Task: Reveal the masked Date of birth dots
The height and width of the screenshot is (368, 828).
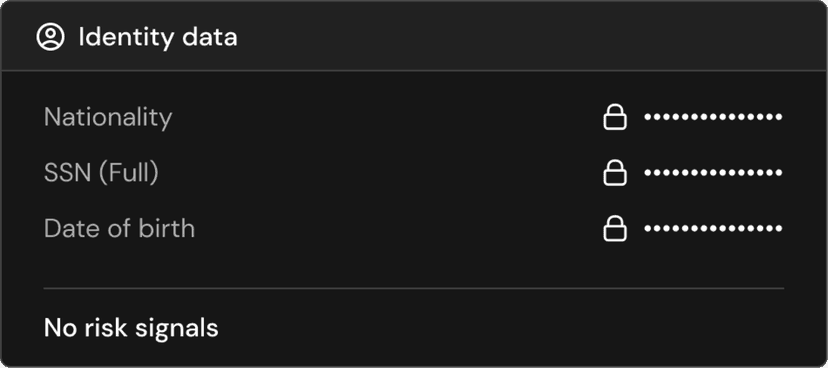Action: click(713, 229)
